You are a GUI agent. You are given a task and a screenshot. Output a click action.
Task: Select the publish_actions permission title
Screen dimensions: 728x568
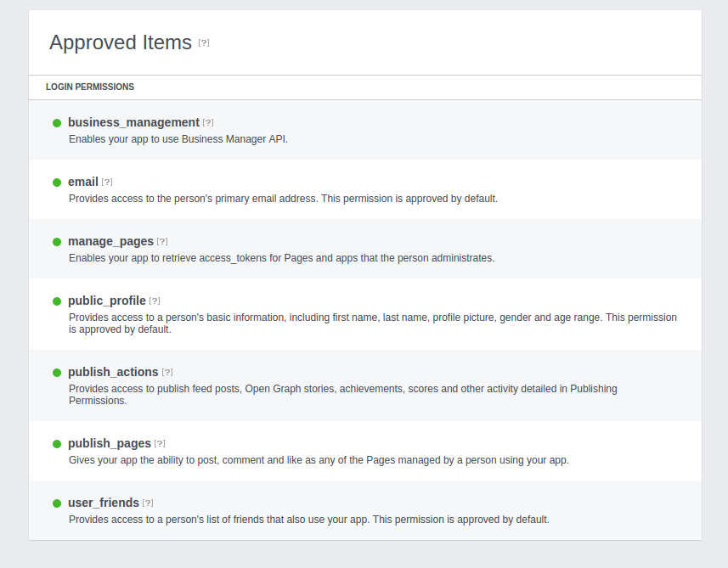tap(113, 372)
